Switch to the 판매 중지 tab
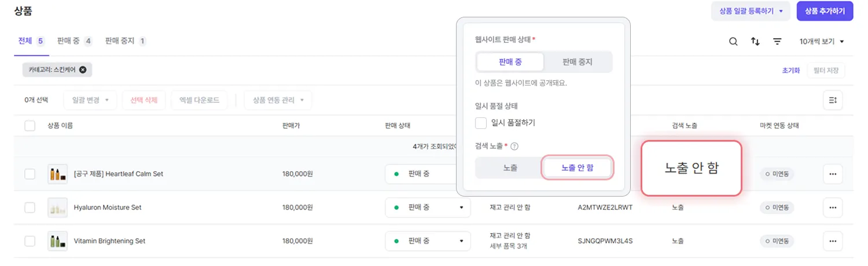Screen dimensions: 868x266 (x=125, y=41)
